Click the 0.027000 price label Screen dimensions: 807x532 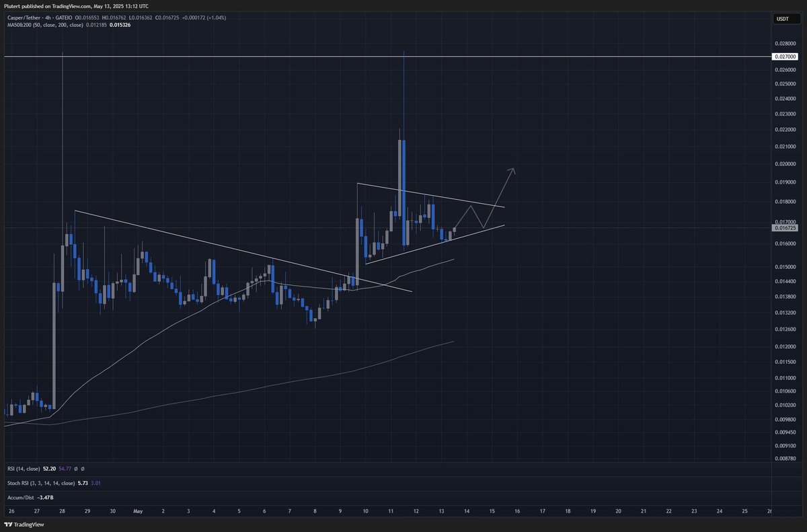point(784,56)
